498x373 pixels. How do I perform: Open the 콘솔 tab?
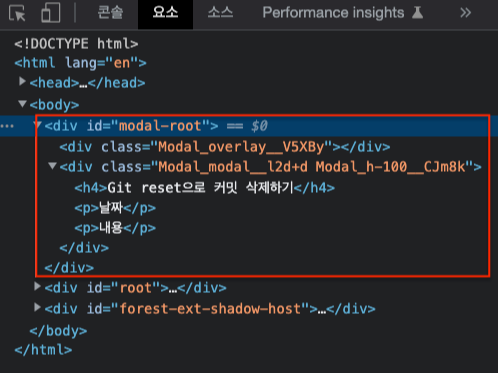click(x=110, y=13)
